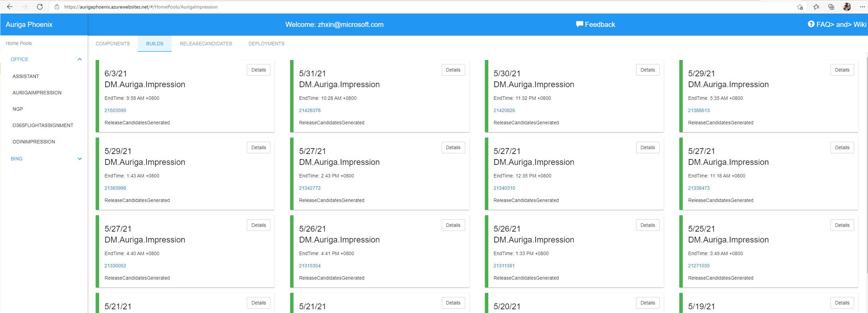Open Details for build 21338473
Image resolution: width=868 pixels, height=313 pixels.
842,147
